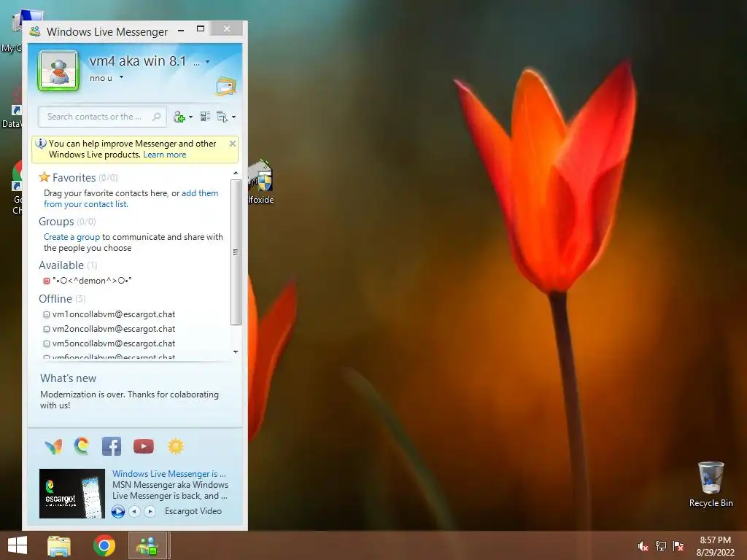747x560 pixels.
Task: Click the taskbar clock 8:57 PM
Action: (x=715, y=540)
